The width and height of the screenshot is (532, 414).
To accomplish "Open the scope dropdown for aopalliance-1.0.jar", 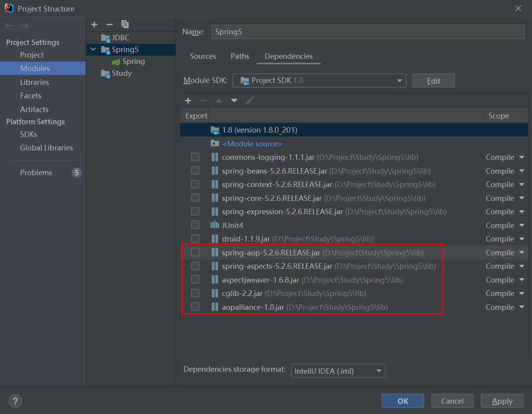I will point(522,307).
